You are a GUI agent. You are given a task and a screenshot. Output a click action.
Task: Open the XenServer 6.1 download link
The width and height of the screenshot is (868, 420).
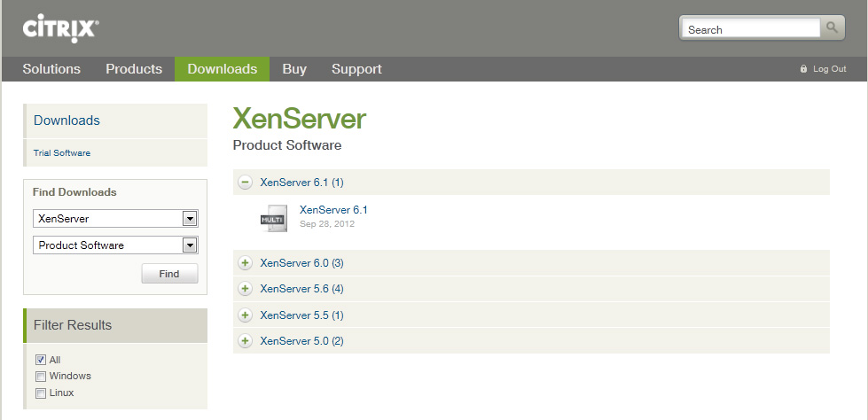pyautogui.click(x=333, y=210)
